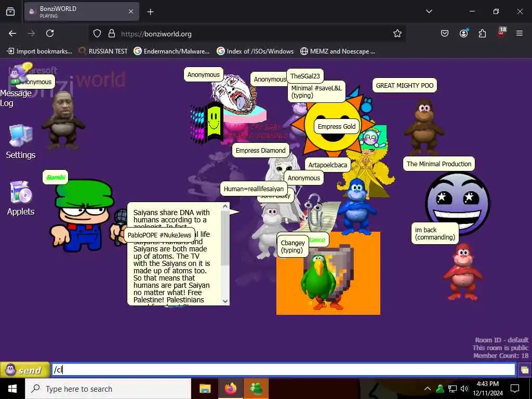Click the site padlock icon
Image resolution: width=532 pixels, height=399 pixels.
(x=111, y=34)
